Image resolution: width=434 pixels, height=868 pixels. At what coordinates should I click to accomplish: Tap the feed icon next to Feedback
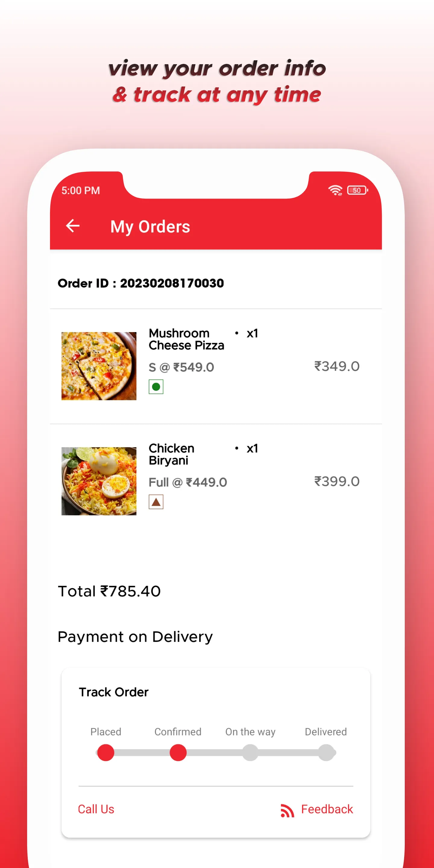(x=287, y=810)
